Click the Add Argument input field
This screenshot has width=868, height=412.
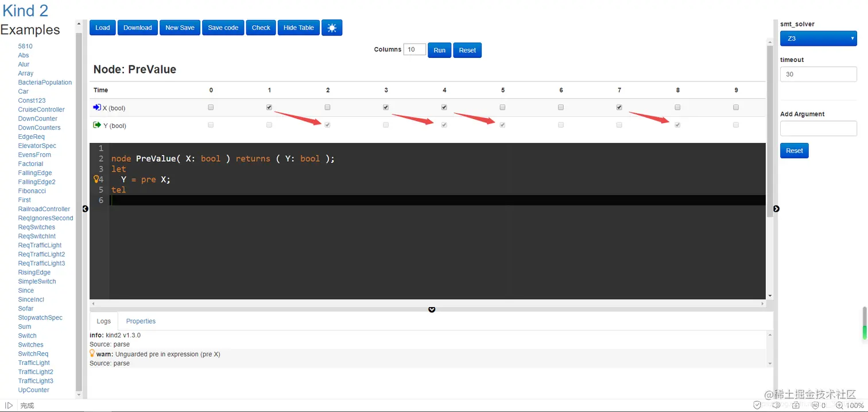pos(818,128)
